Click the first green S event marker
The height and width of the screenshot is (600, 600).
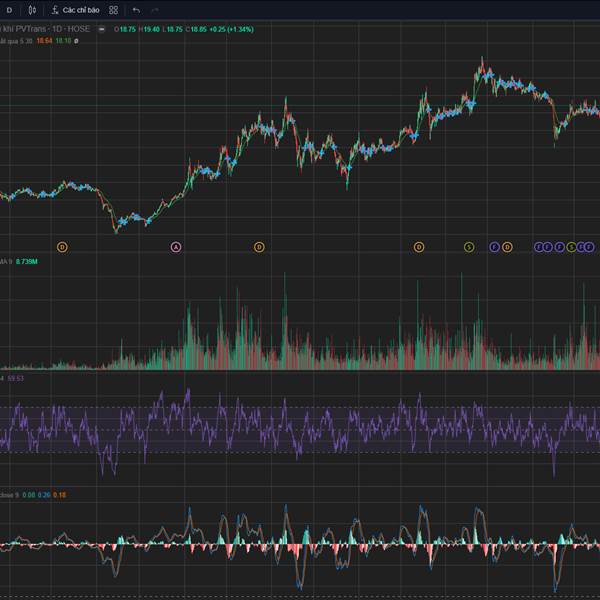[468, 246]
